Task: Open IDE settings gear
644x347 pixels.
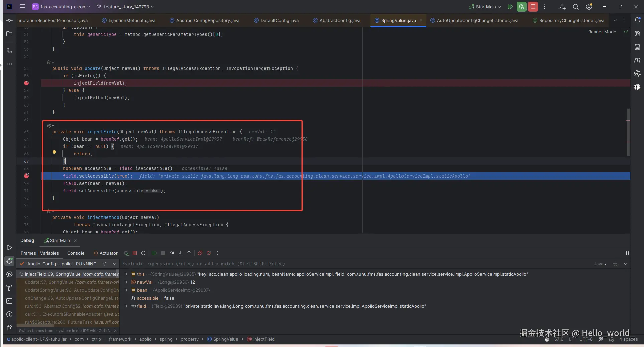Action: coord(589,7)
